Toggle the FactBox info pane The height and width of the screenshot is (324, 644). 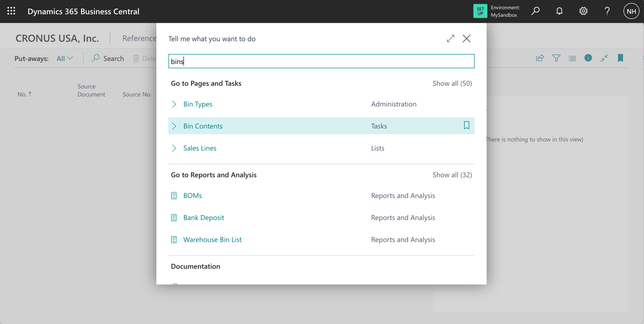pos(588,58)
